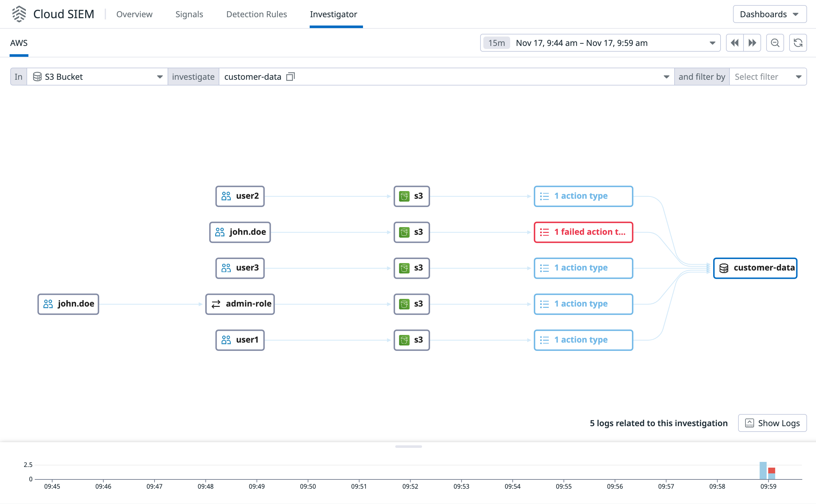Refresh the investigation with the reload icon
The height and width of the screenshot is (504, 816).
pos(798,43)
